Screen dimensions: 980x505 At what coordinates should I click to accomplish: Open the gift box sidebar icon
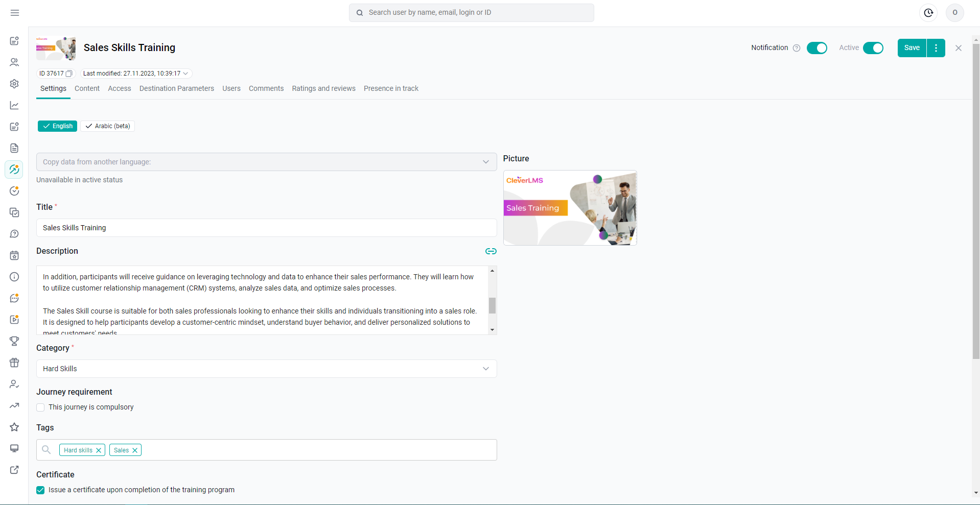14,363
